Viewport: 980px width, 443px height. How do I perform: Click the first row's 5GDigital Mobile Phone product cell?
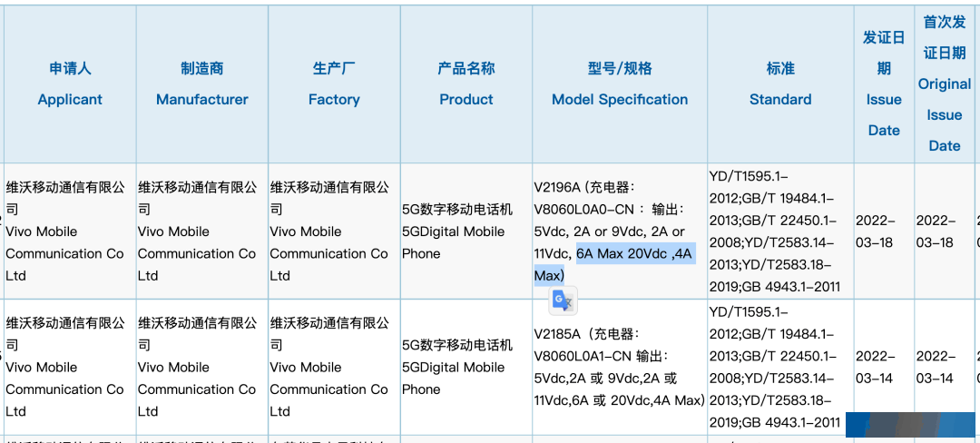(x=466, y=231)
